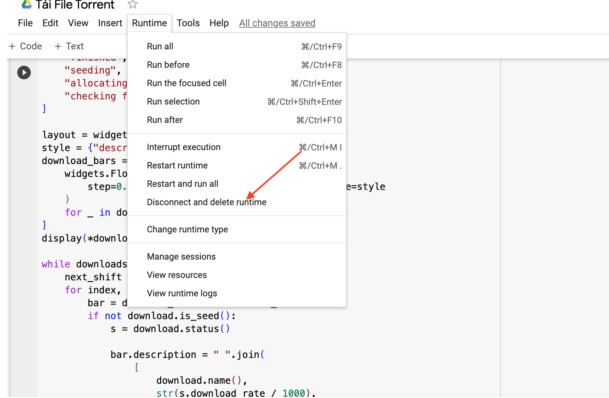Open the Tools menu
The height and width of the screenshot is (398, 609).
(x=188, y=23)
